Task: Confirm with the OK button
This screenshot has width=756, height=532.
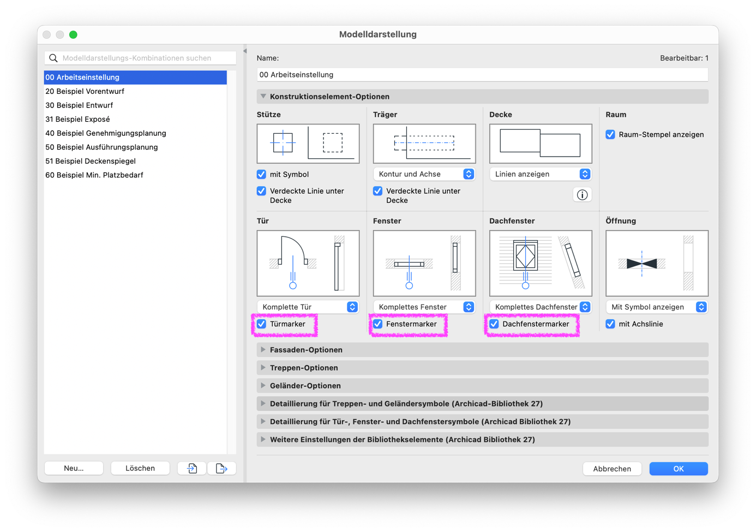Action: (x=679, y=469)
